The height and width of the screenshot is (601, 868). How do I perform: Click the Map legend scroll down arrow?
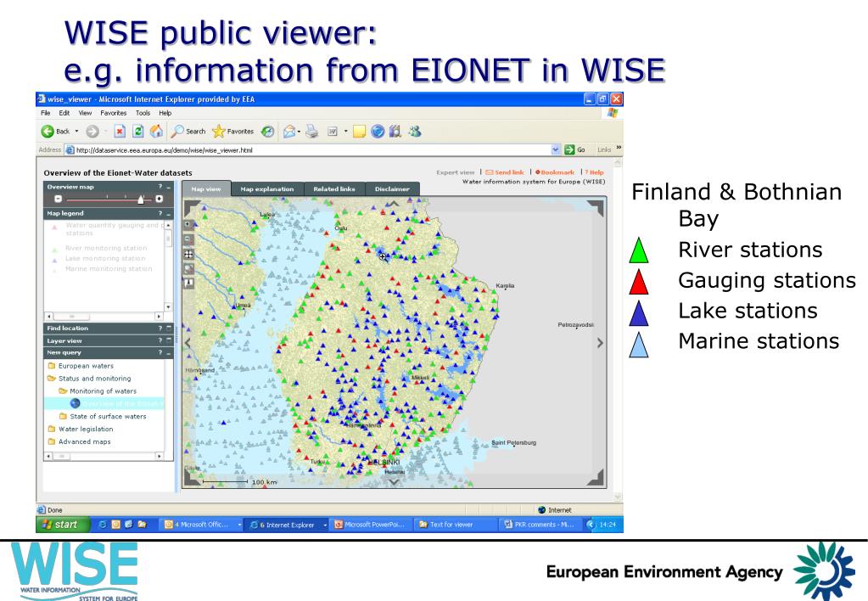point(168,307)
